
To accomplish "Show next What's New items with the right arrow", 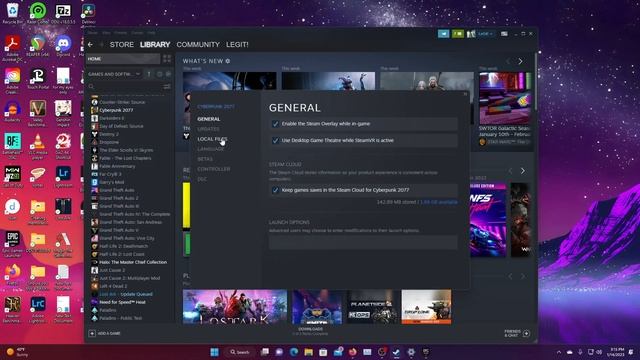I will tap(520, 61).
